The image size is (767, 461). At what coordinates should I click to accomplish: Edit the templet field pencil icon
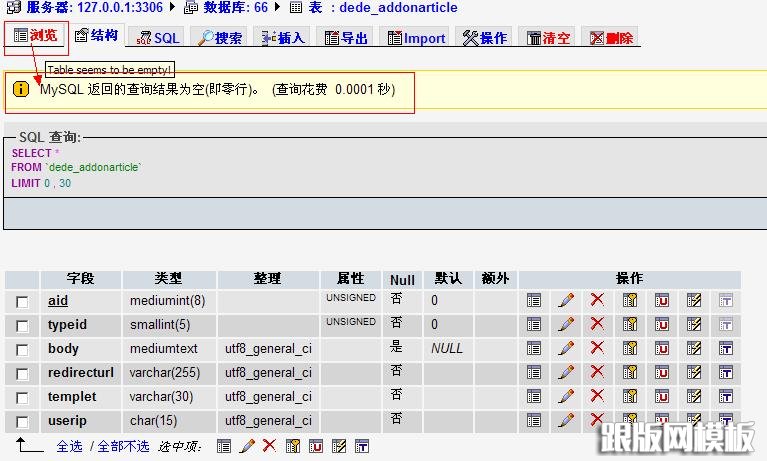[565, 396]
